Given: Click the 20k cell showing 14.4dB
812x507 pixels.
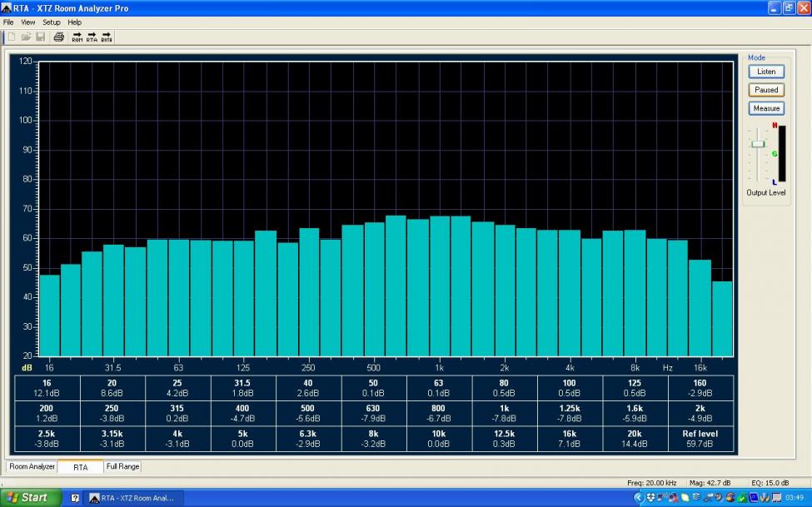Looking at the screenshot, I should pos(635,439).
